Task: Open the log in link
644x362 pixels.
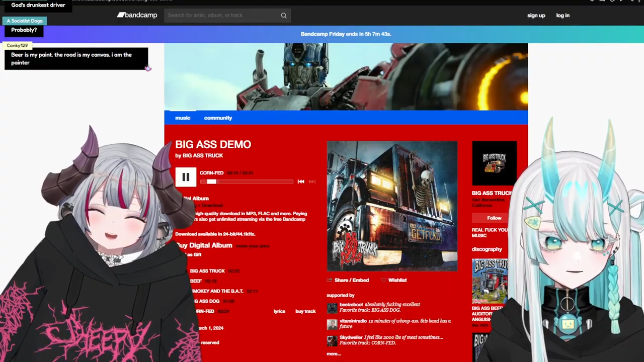Action: 562,16
